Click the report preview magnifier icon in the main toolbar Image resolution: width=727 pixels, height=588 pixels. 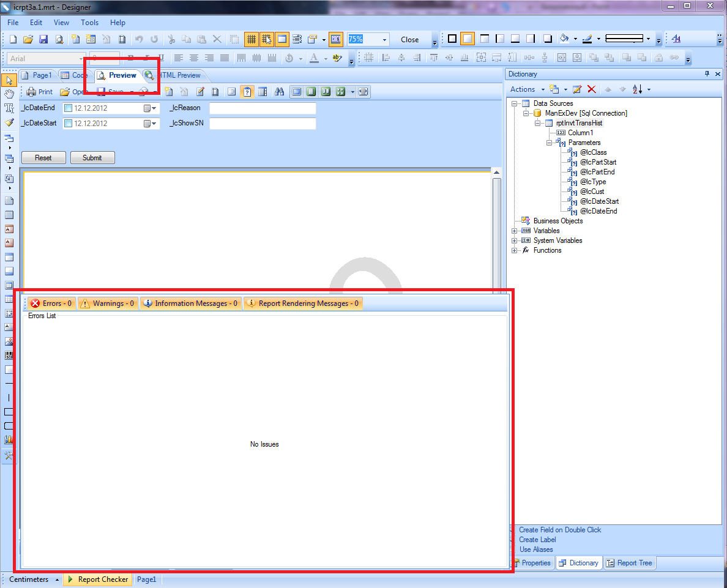pos(59,39)
